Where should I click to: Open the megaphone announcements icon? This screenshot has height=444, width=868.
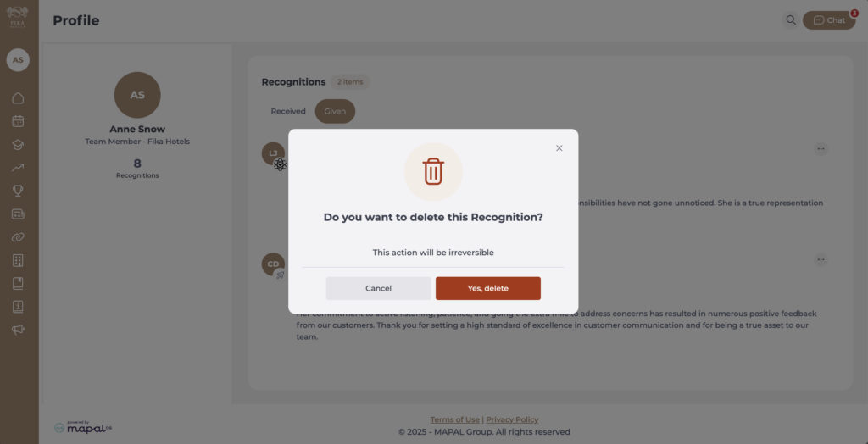18,330
